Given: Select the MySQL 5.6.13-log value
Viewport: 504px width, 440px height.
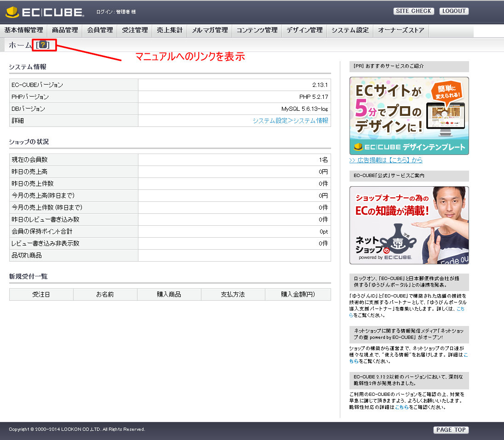Looking at the screenshot, I should tap(305, 109).
